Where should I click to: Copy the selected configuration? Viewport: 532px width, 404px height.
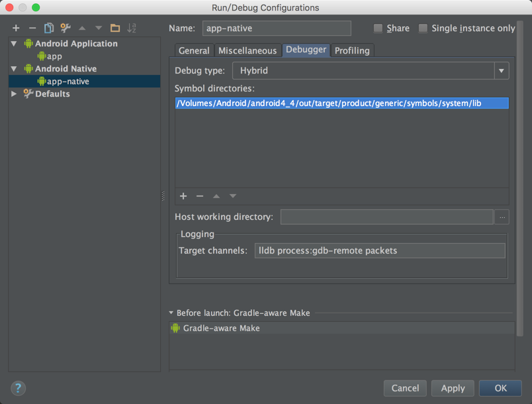click(49, 28)
